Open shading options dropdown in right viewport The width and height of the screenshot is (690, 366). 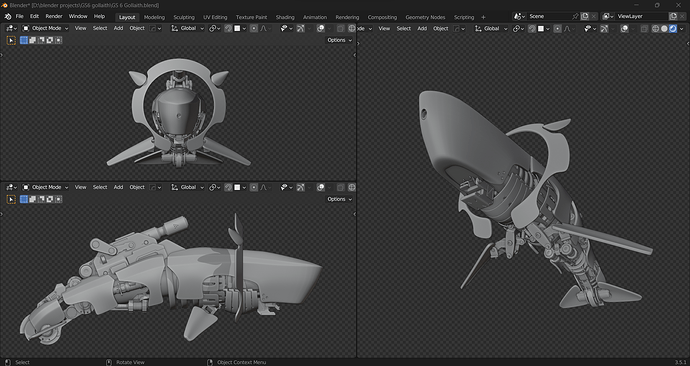pyautogui.click(x=682, y=29)
